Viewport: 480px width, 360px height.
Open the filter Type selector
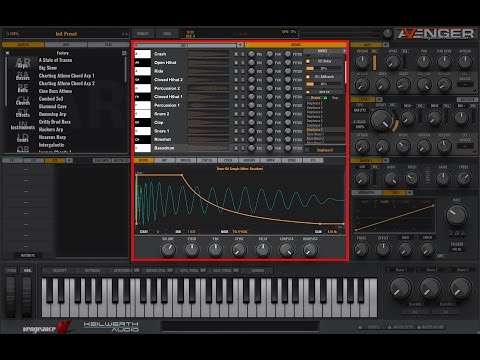(x=360, y=110)
